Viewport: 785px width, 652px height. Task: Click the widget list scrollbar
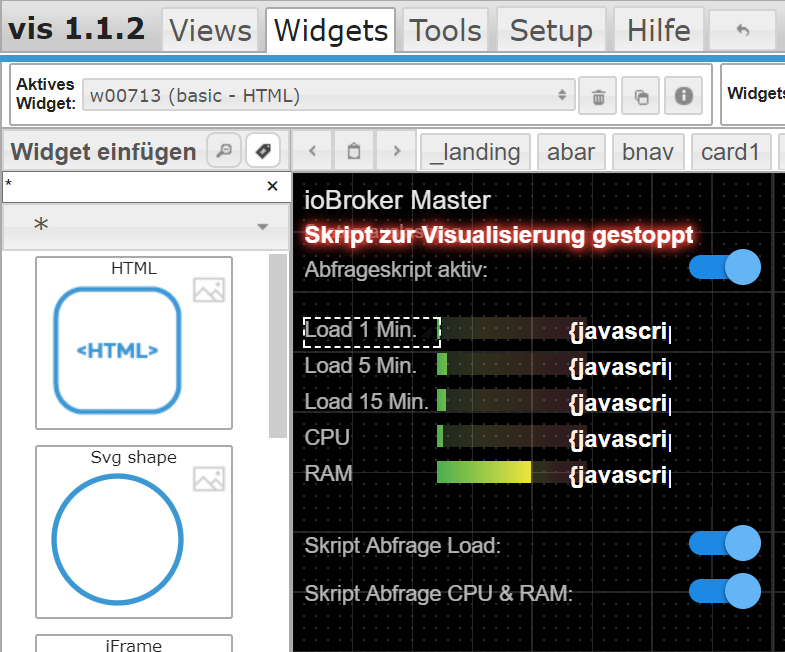(x=277, y=346)
